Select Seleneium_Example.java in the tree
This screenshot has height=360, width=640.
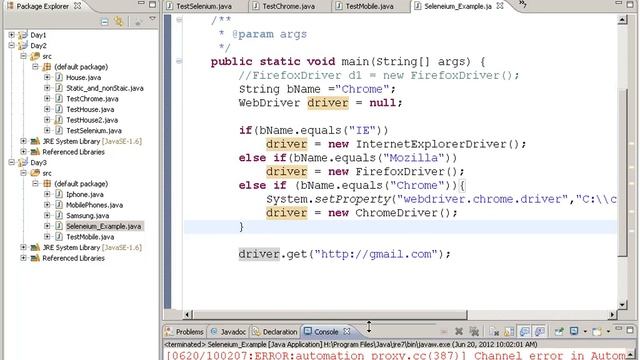(104, 226)
